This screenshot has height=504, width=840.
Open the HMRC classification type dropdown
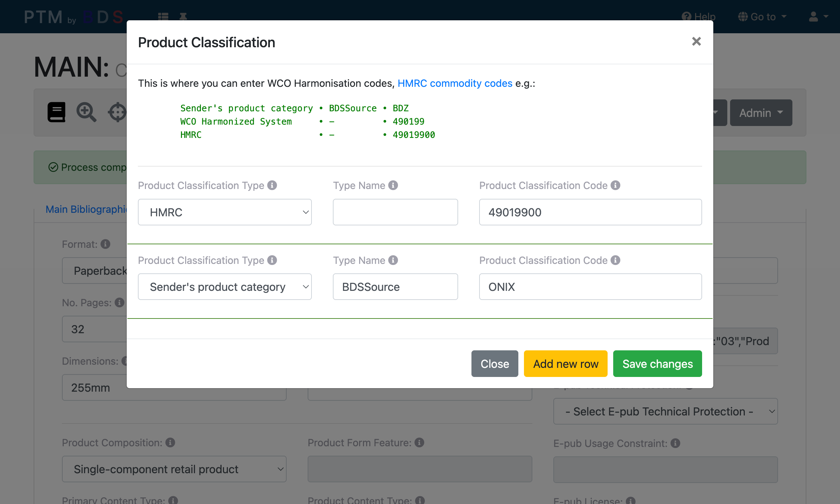pyautogui.click(x=225, y=212)
